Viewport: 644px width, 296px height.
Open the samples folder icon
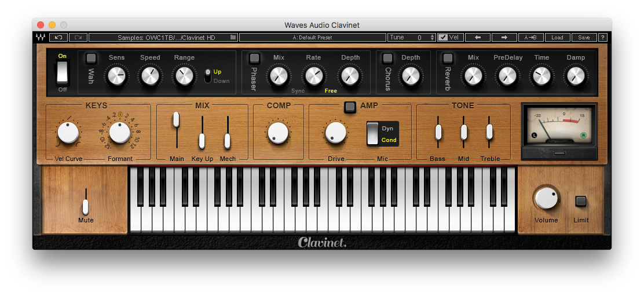point(233,37)
